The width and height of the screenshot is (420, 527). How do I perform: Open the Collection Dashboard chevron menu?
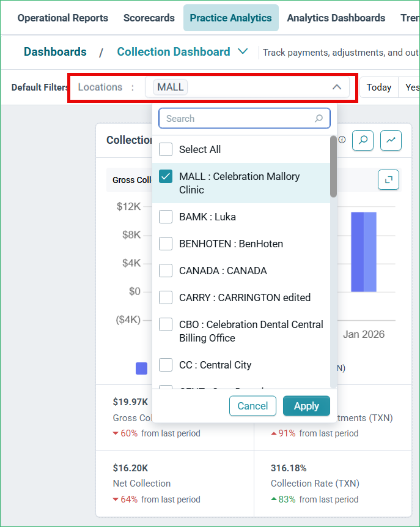pos(243,51)
